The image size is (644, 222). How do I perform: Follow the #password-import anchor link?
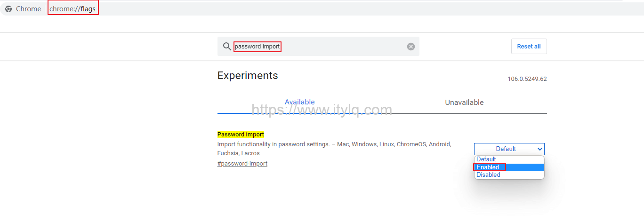tap(242, 164)
